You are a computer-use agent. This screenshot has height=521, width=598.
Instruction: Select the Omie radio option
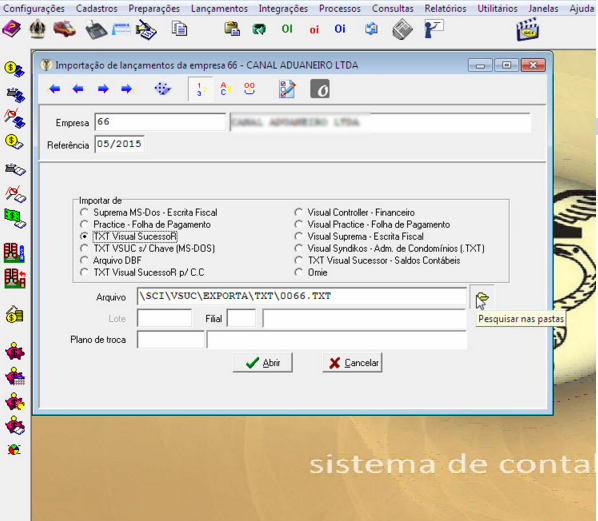(x=311, y=272)
